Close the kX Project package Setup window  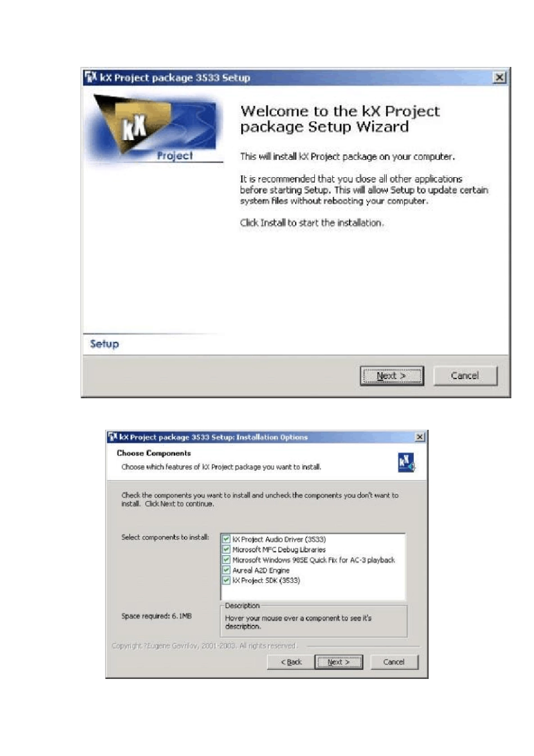pyautogui.click(x=499, y=78)
